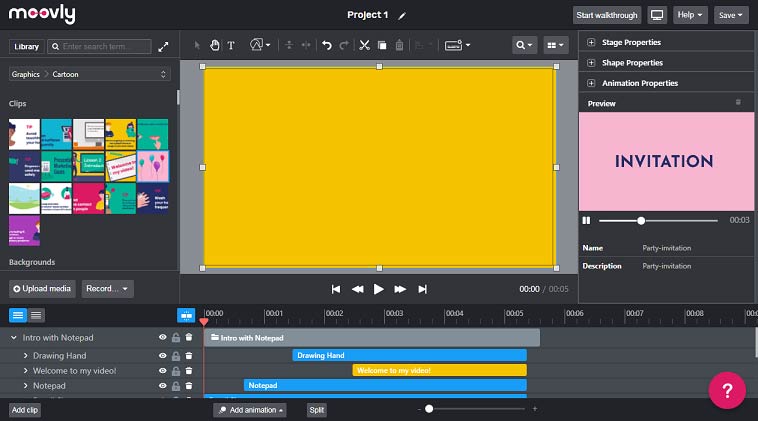758x421 pixels.
Task: Toggle visibility of Notepad layer
Action: coord(162,386)
